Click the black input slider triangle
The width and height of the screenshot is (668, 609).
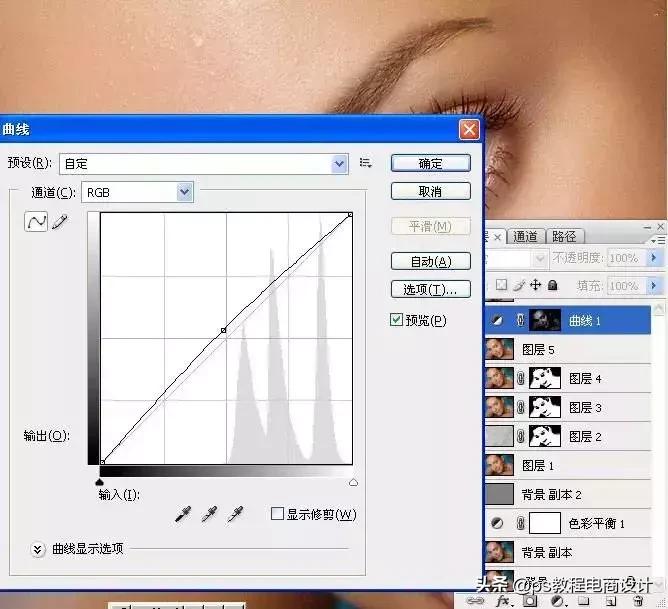pyautogui.click(x=99, y=482)
